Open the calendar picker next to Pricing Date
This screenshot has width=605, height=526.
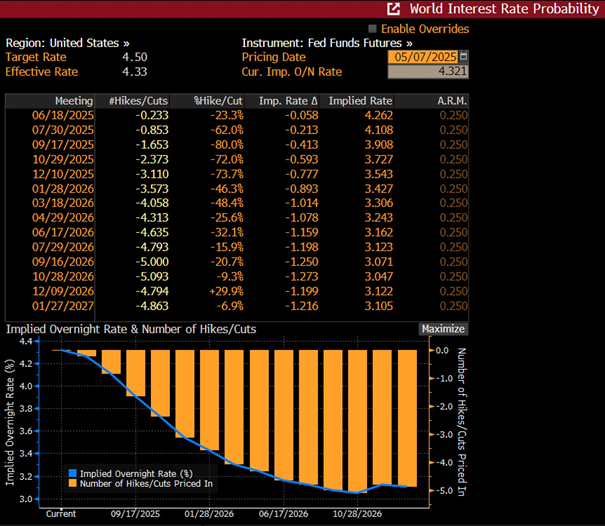pyautogui.click(x=463, y=57)
